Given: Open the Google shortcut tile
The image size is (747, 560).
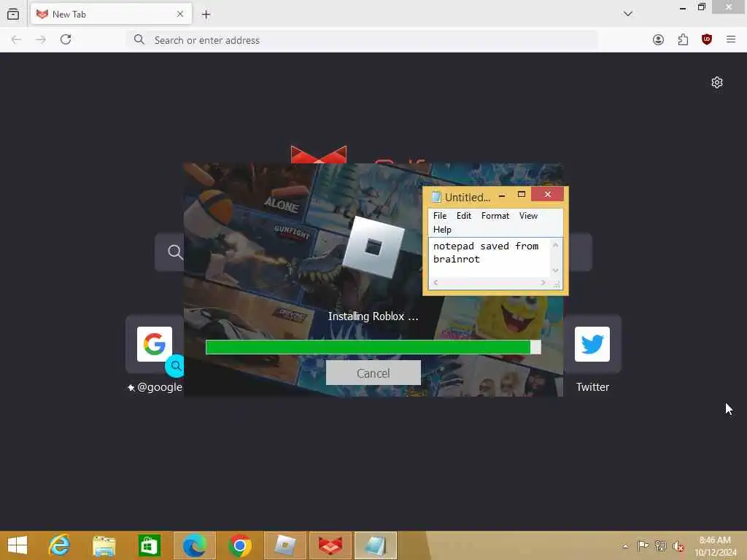Looking at the screenshot, I should tap(155, 344).
